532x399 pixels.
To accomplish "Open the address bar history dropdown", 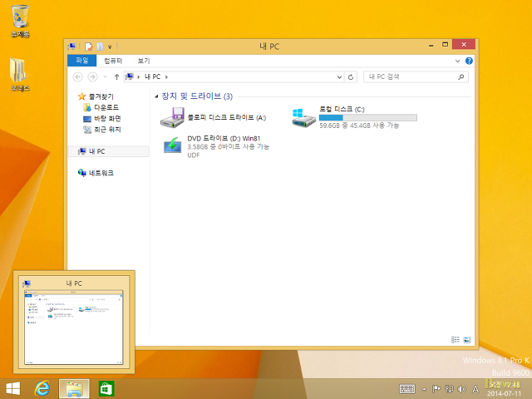I will tap(339, 77).
